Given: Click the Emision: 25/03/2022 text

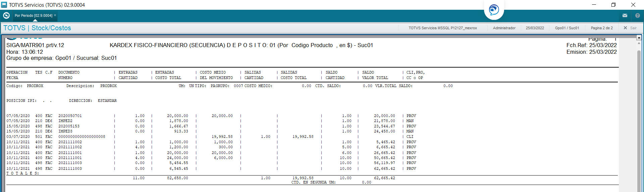Looking at the screenshot, I should 592,52.
